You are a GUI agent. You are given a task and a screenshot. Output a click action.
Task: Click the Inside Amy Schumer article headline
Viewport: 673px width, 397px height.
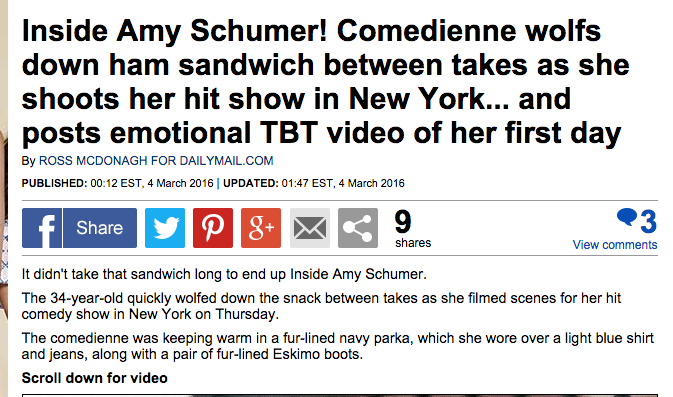[x=326, y=82]
